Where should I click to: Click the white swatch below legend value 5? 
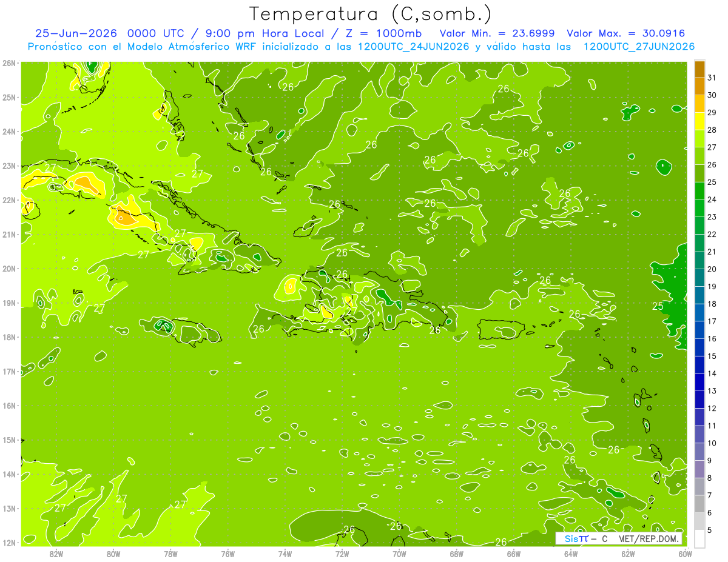pyautogui.click(x=700, y=538)
